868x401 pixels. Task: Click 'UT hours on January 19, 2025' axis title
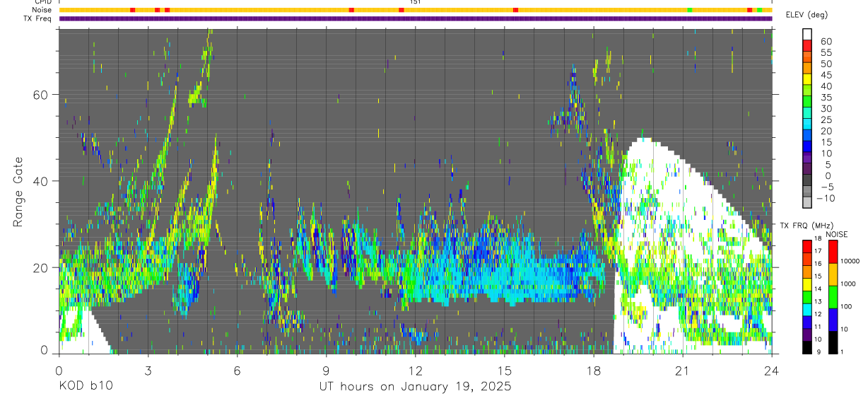pos(416,387)
